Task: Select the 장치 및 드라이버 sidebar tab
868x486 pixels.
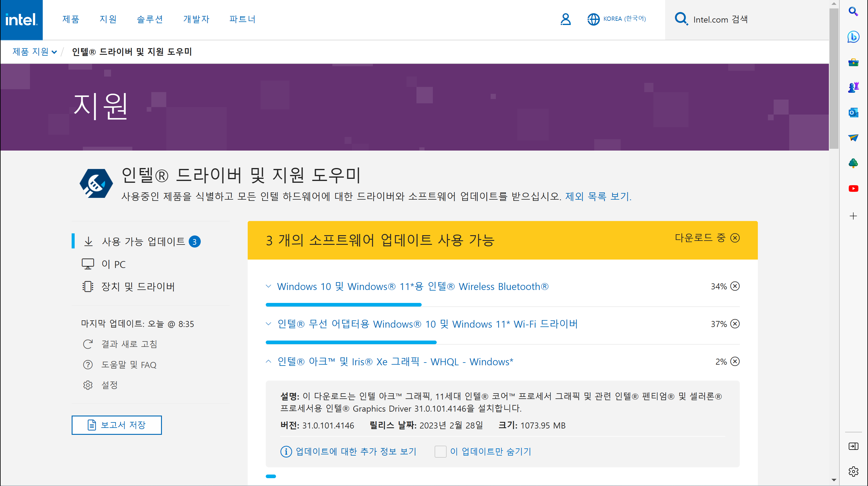Action: (x=138, y=286)
